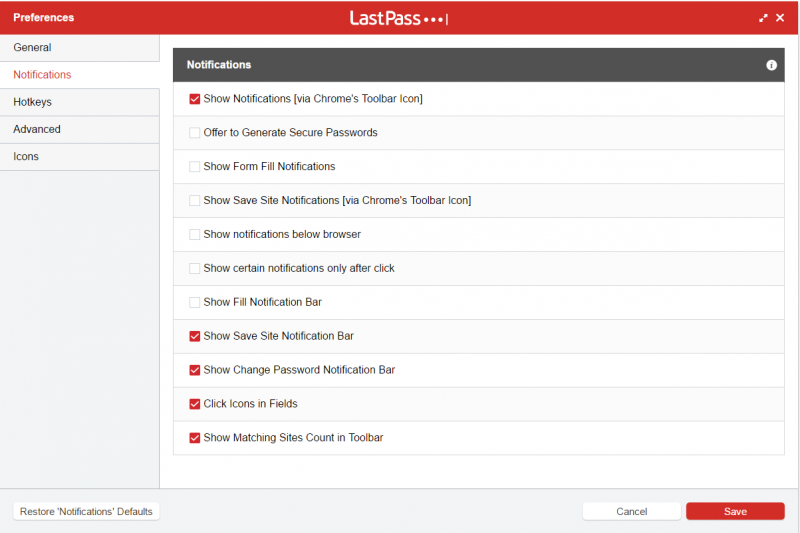This screenshot has height=533, width=800.
Task: Uncheck Click Icons in Fields
Action: click(x=194, y=404)
